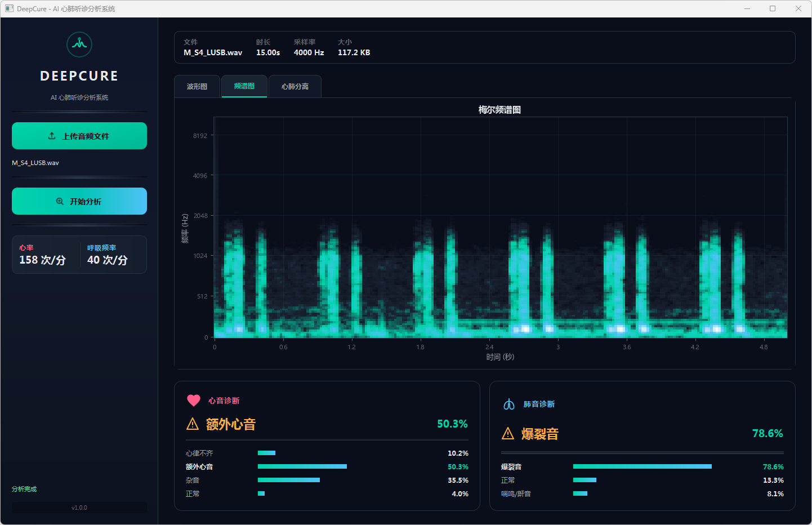Click the app icon in the title bar

pos(9,8)
